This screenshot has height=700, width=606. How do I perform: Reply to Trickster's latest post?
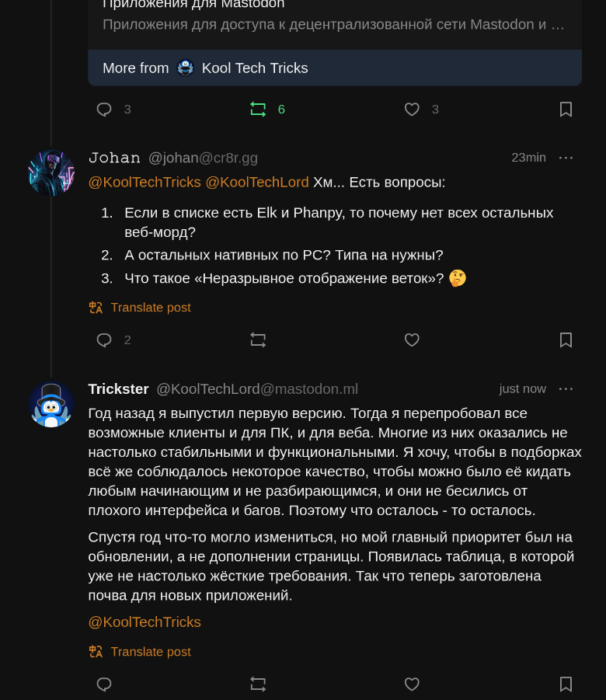click(x=104, y=684)
